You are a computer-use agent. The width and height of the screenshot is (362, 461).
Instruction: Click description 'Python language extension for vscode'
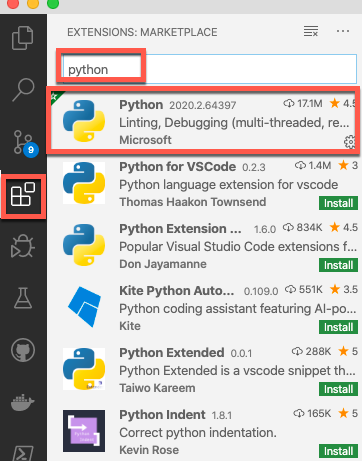pyautogui.click(x=229, y=184)
